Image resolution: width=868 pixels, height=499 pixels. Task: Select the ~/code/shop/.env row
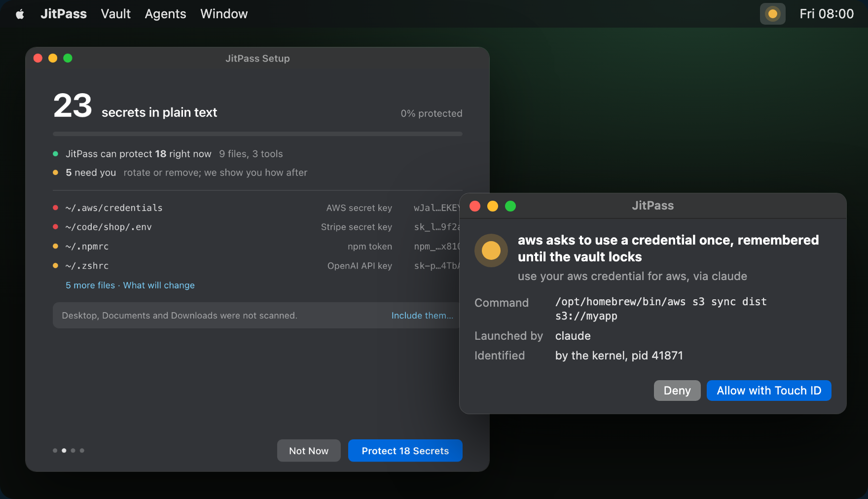(x=256, y=227)
